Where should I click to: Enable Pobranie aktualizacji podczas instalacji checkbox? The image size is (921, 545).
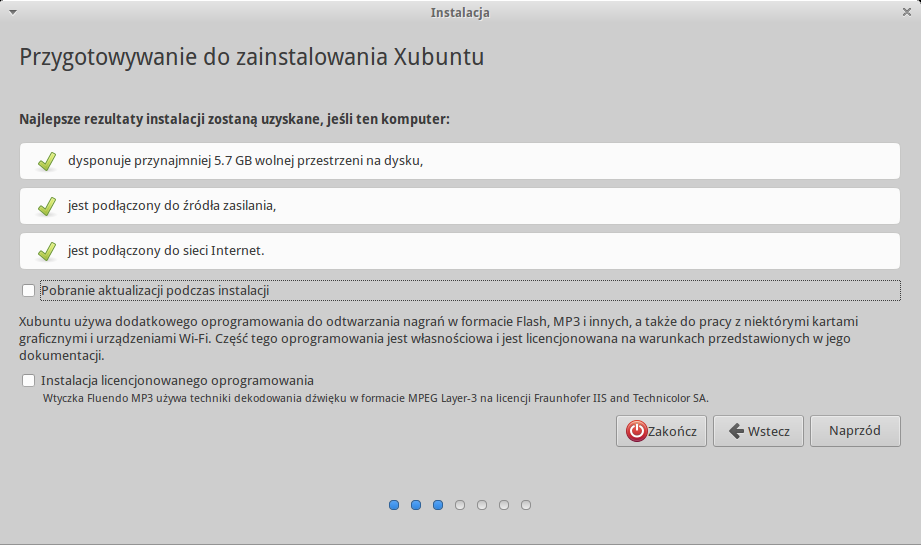click(28, 291)
